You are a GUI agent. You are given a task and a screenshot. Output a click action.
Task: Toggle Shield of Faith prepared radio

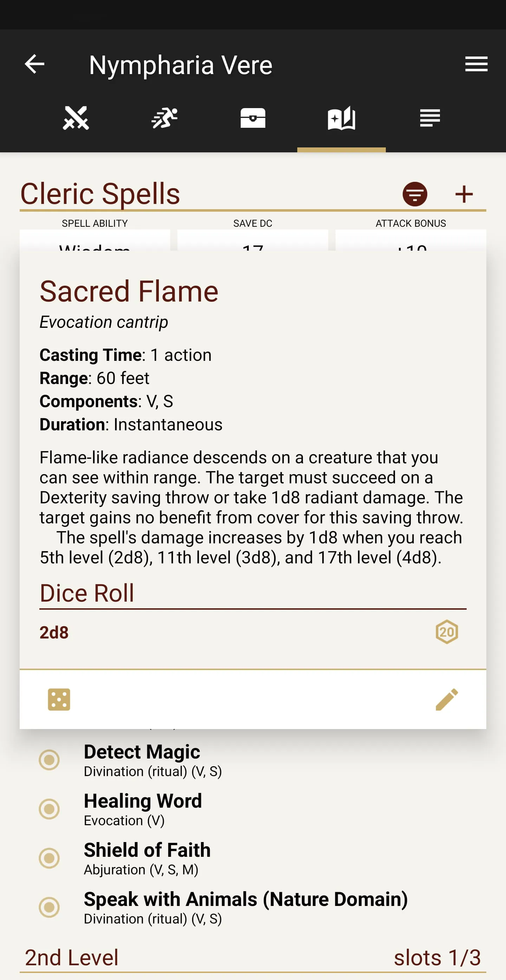(49, 858)
